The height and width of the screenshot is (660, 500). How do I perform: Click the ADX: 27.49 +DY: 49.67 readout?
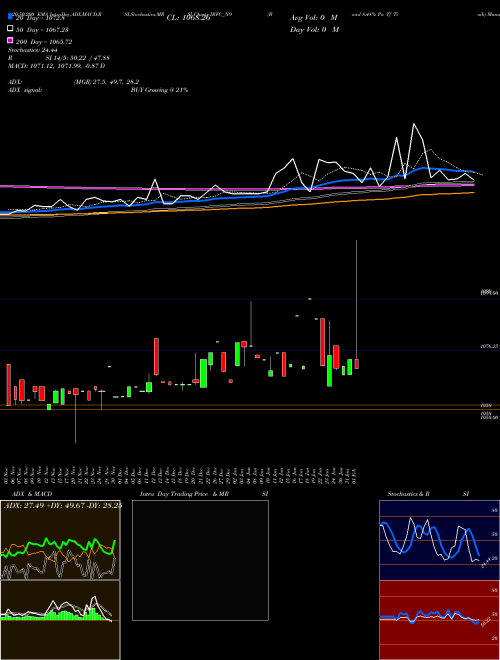(63, 506)
